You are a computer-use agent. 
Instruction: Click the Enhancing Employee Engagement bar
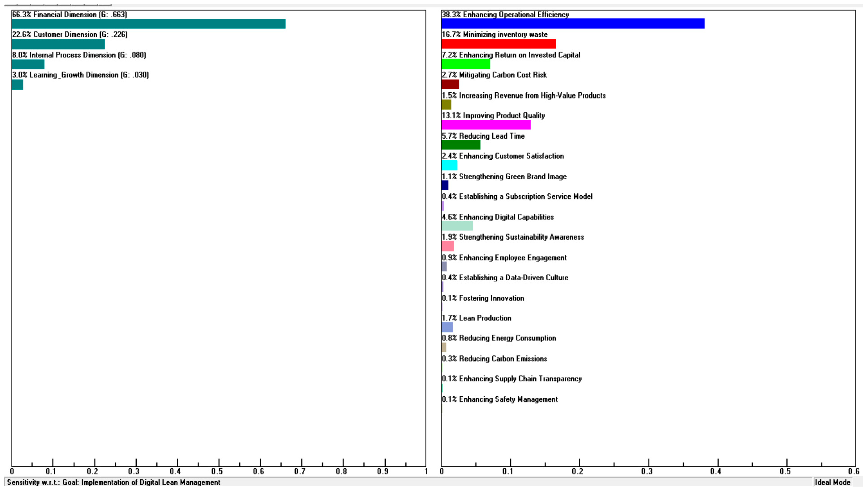(444, 266)
